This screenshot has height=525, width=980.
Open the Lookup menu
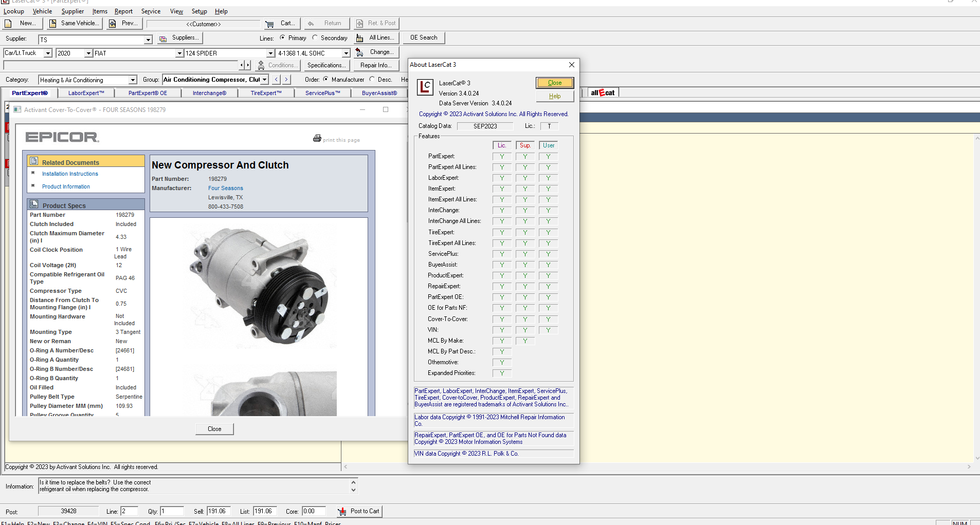tap(13, 11)
